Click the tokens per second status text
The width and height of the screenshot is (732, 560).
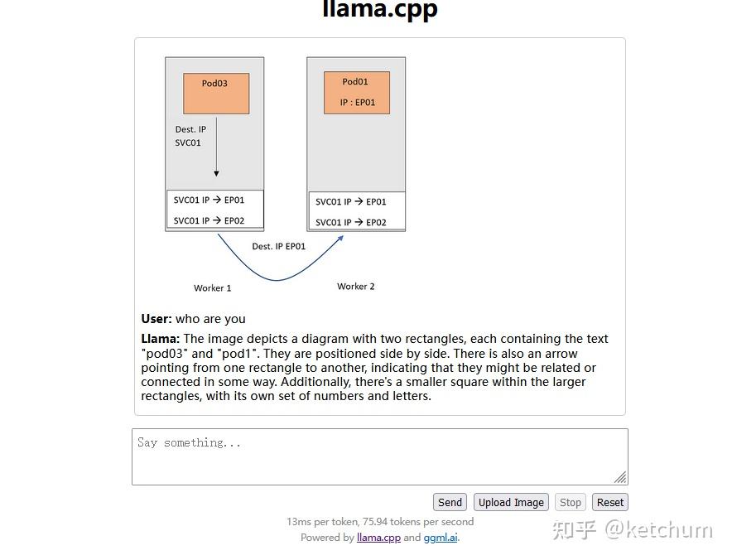[x=379, y=521]
